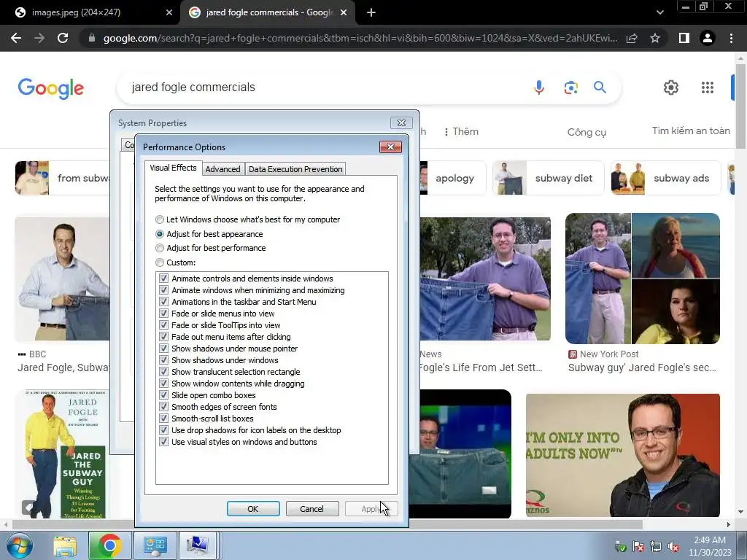Open new Chrome tab
This screenshot has width=747, height=560.
(x=371, y=12)
